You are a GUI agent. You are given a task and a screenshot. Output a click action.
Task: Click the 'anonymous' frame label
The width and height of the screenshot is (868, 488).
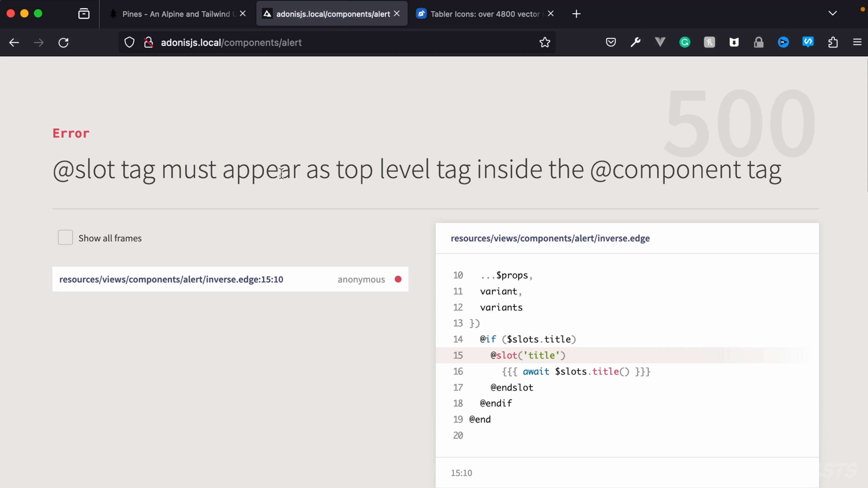361,279
